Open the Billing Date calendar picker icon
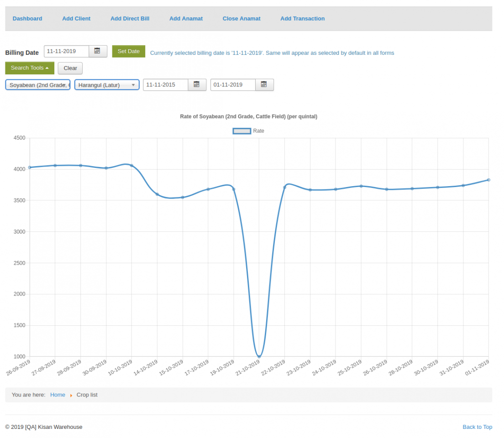The image size is (504, 438). click(x=97, y=51)
